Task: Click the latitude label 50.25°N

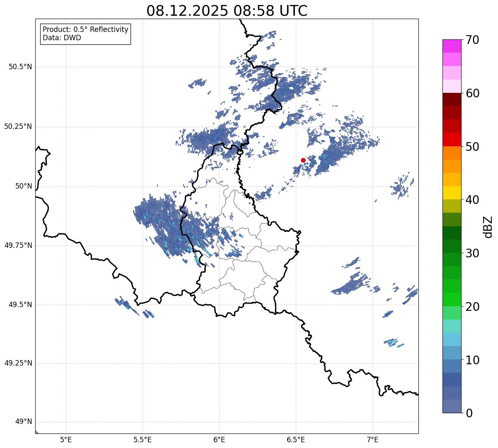Action: coord(18,126)
